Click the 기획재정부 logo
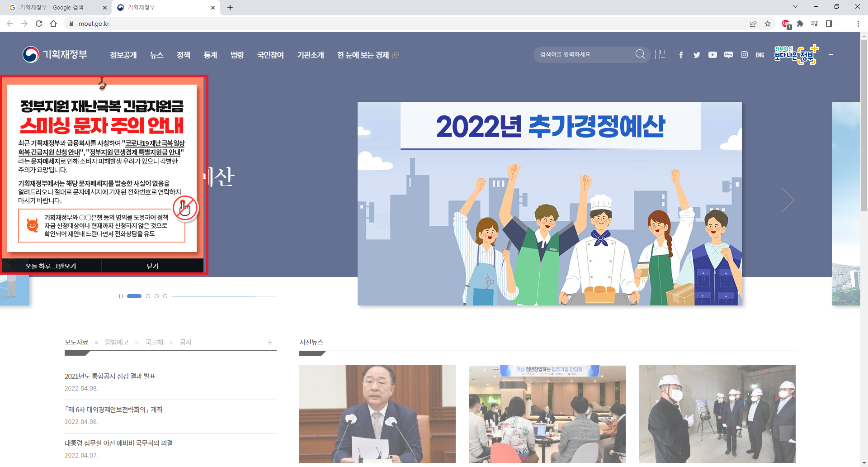The width and height of the screenshot is (868, 467). tap(55, 55)
